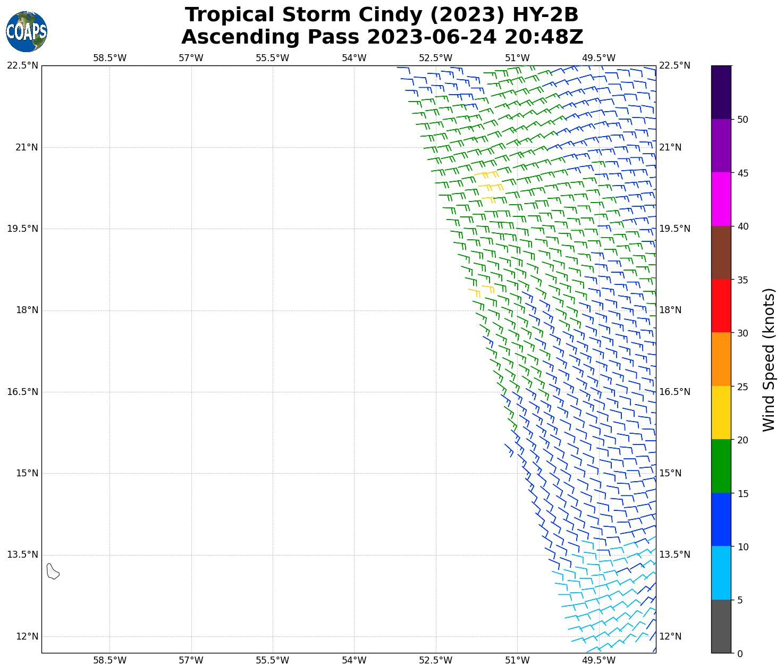Click the 16.5°N label on the left axis
The height and width of the screenshot is (672, 784).
22,392
